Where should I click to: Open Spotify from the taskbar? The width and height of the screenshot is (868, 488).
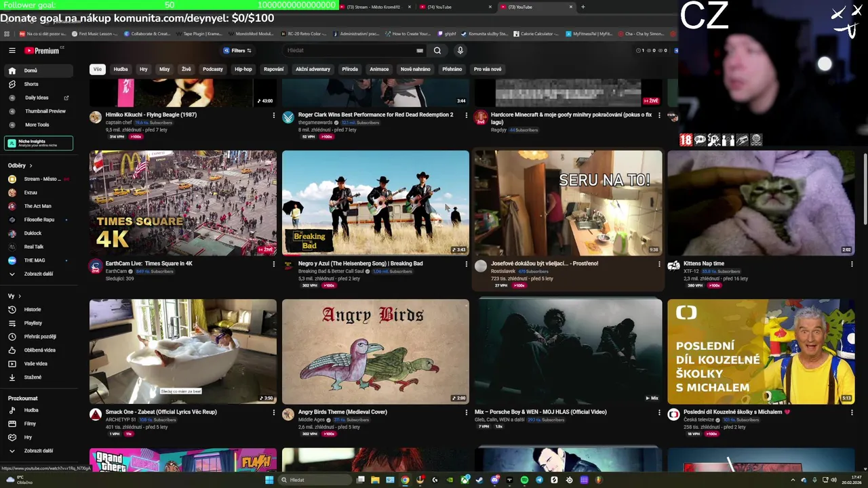click(524, 480)
